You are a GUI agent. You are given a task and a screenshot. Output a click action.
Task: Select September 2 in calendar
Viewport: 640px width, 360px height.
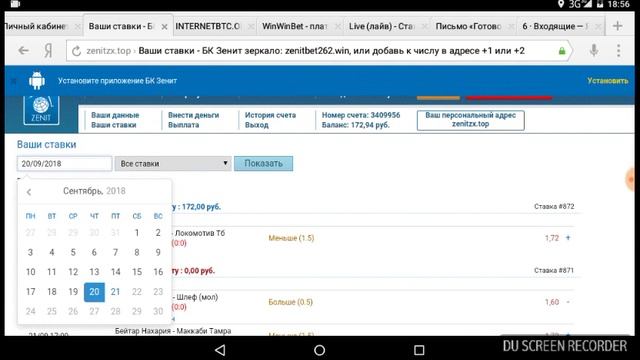click(158, 233)
